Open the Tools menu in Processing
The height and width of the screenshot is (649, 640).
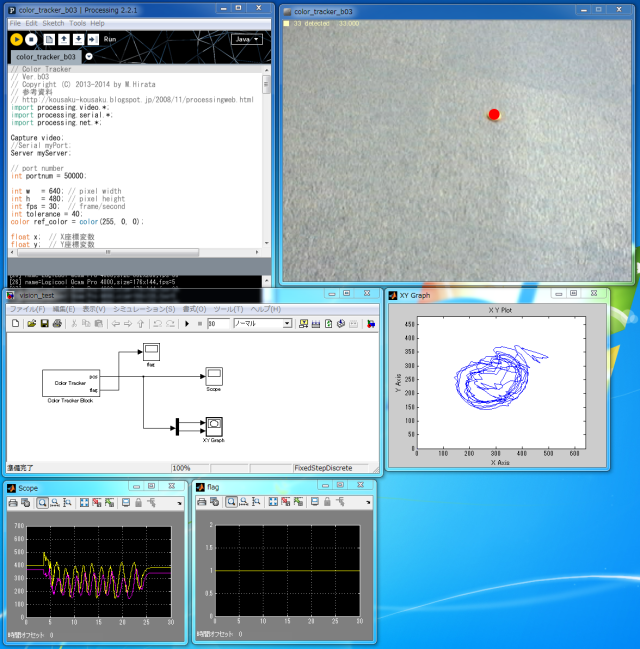[77, 23]
